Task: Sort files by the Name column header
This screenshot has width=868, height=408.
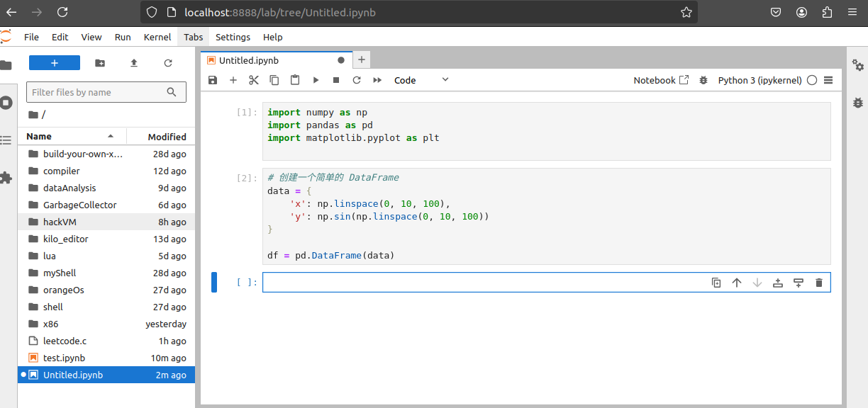Action: [72, 136]
